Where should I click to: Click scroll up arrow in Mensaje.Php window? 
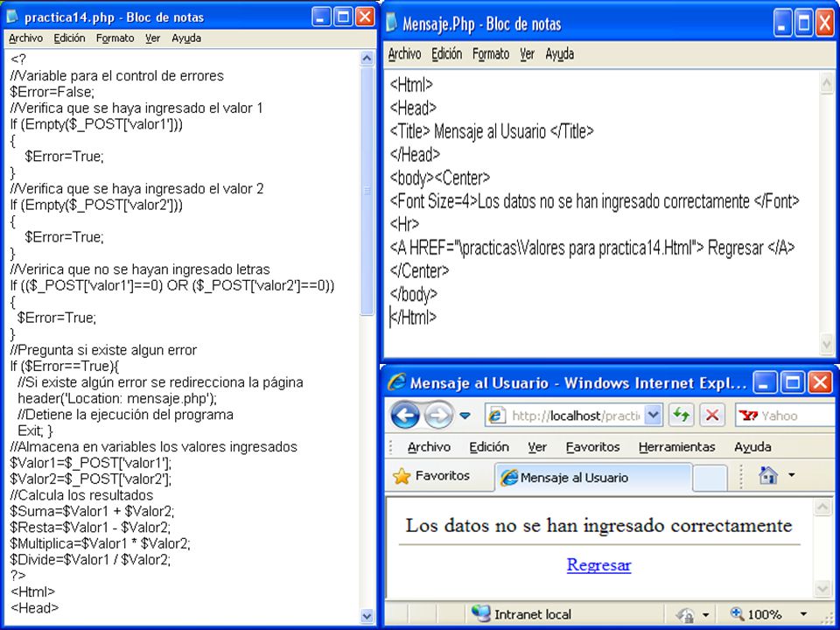click(x=827, y=82)
